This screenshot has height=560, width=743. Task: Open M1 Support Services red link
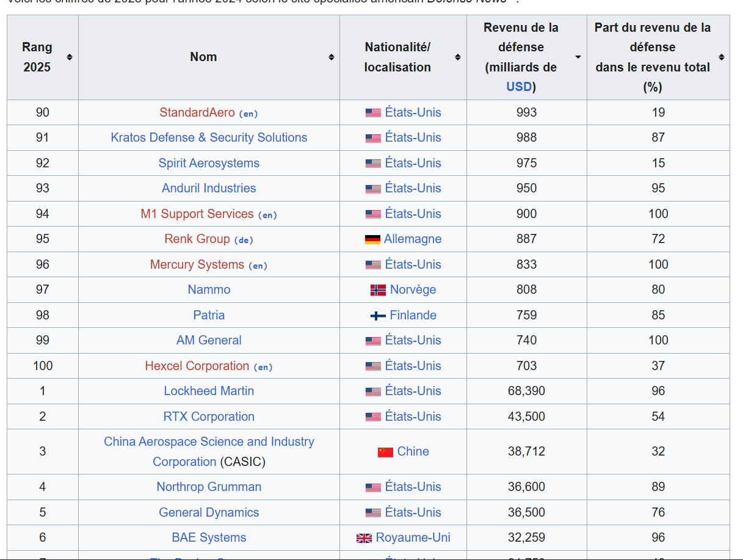[x=197, y=214]
